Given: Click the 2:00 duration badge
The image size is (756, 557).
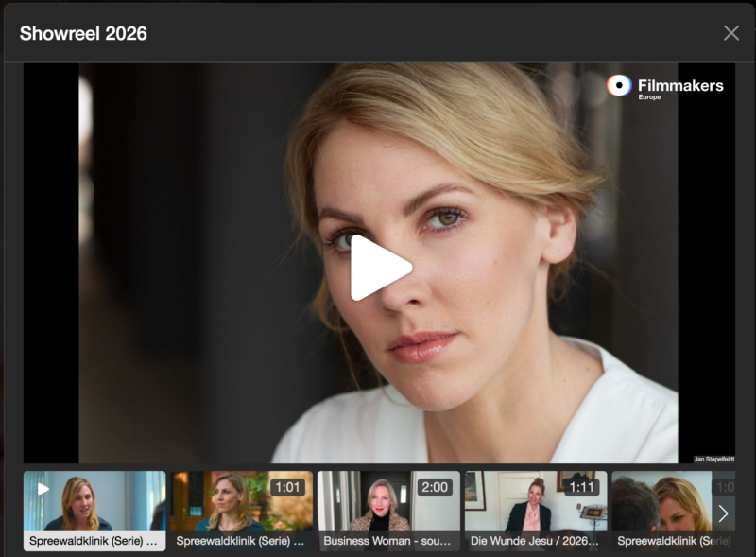Looking at the screenshot, I should 435,487.
